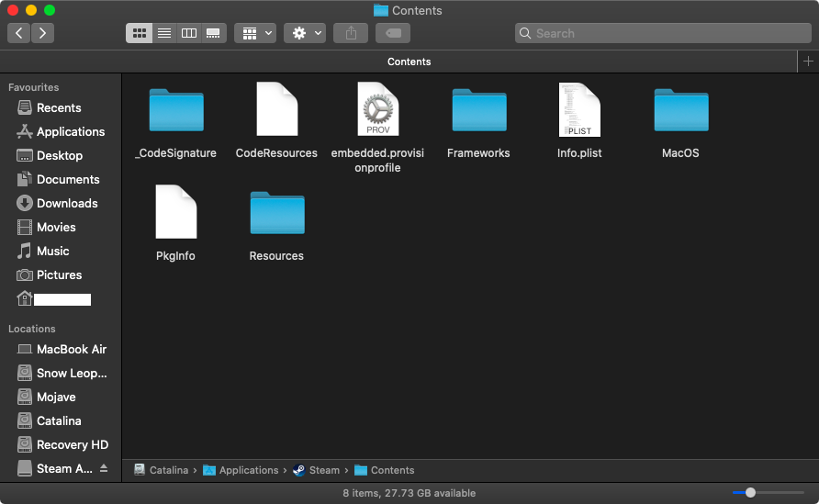Click Catalina in the path bar
The height and width of the screenshot is (504, 819).
(x=162, y=470)
